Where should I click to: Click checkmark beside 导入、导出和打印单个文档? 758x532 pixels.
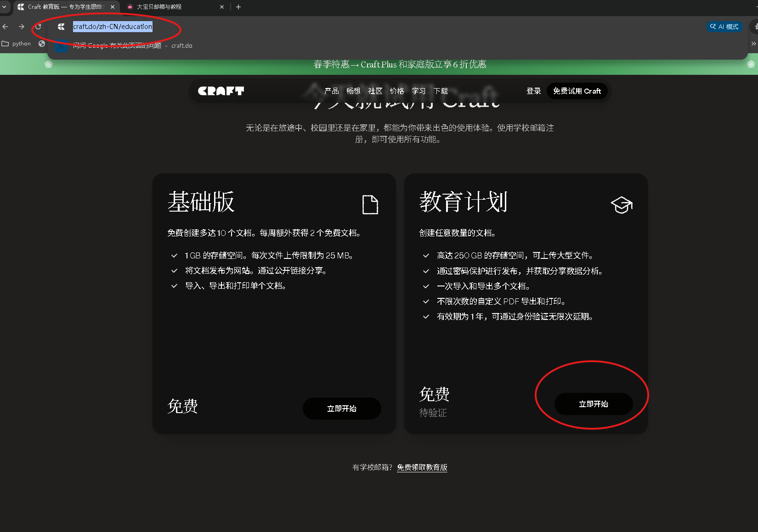click(175, 286)
